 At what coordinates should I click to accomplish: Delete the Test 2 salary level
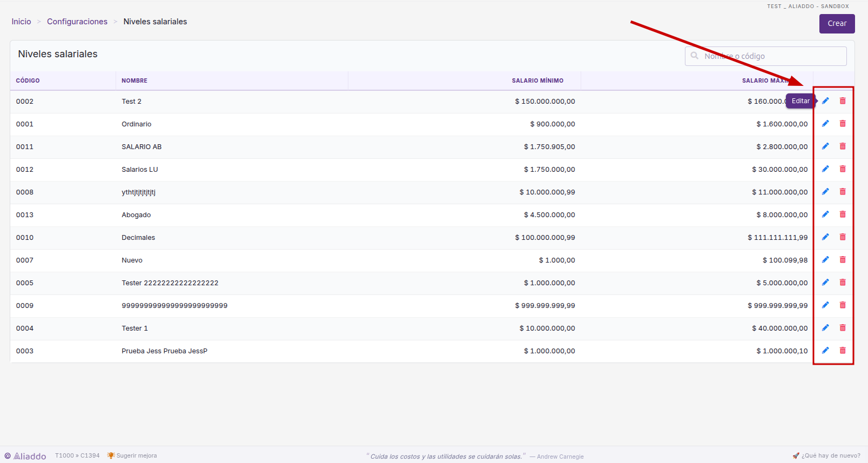tap(843, 101)
